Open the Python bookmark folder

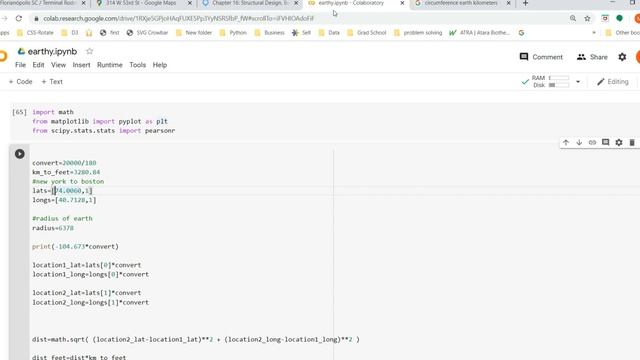233,33
